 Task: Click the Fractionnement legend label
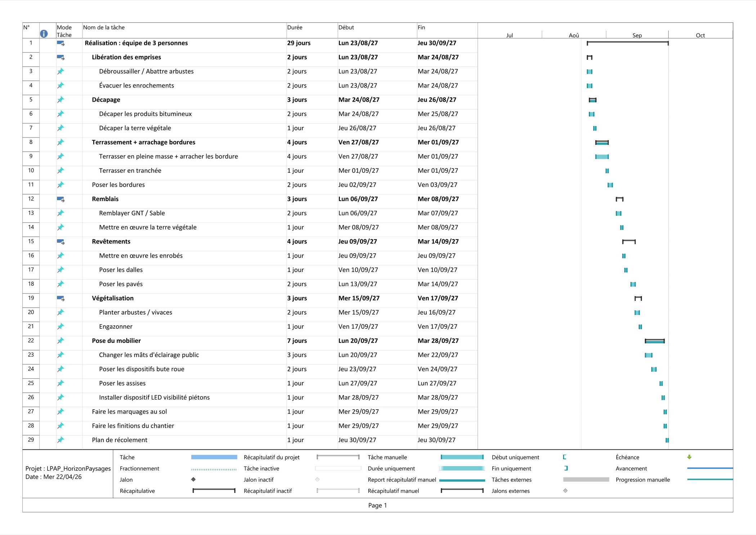click(x=139, y=468)
